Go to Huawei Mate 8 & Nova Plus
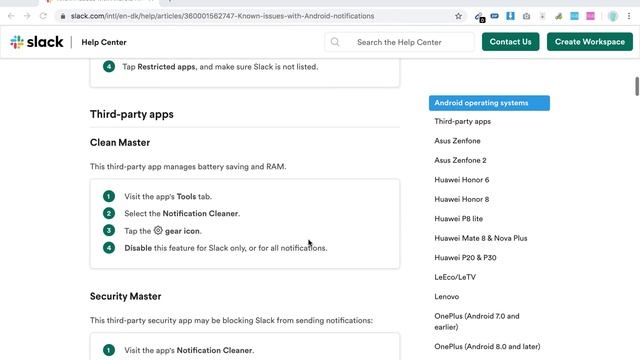Image resolution: width=640 pixels, height=360 pixels. point(480,238)
